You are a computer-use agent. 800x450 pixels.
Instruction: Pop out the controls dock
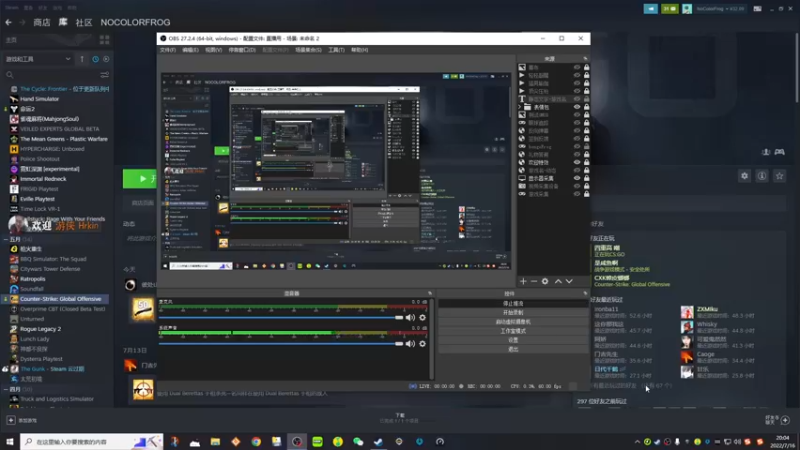tap(585, 293)
